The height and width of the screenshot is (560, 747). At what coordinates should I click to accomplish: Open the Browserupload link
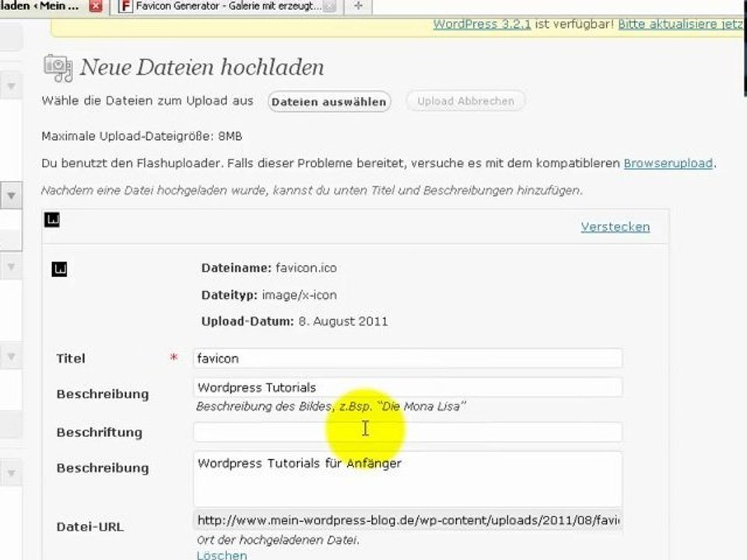(668, 163)
